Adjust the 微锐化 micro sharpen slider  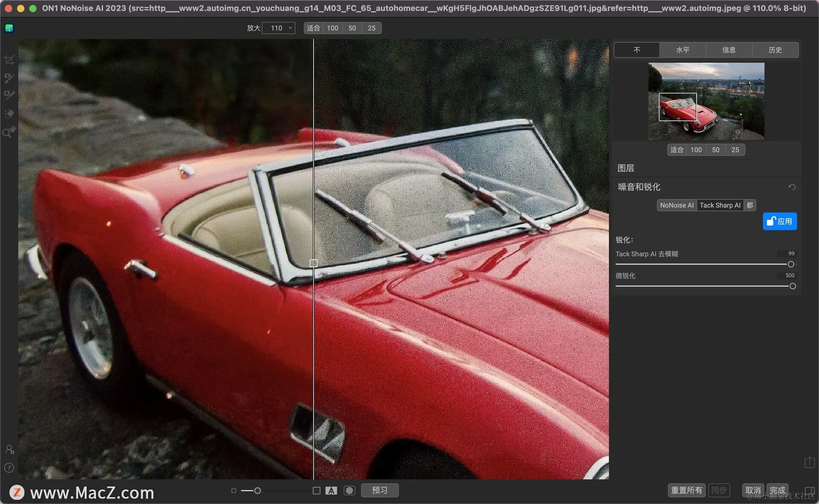pos(792,286)
